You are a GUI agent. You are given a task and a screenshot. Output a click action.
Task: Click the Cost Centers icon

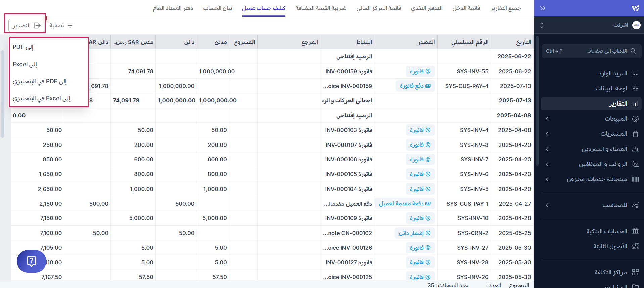[635, 272]
